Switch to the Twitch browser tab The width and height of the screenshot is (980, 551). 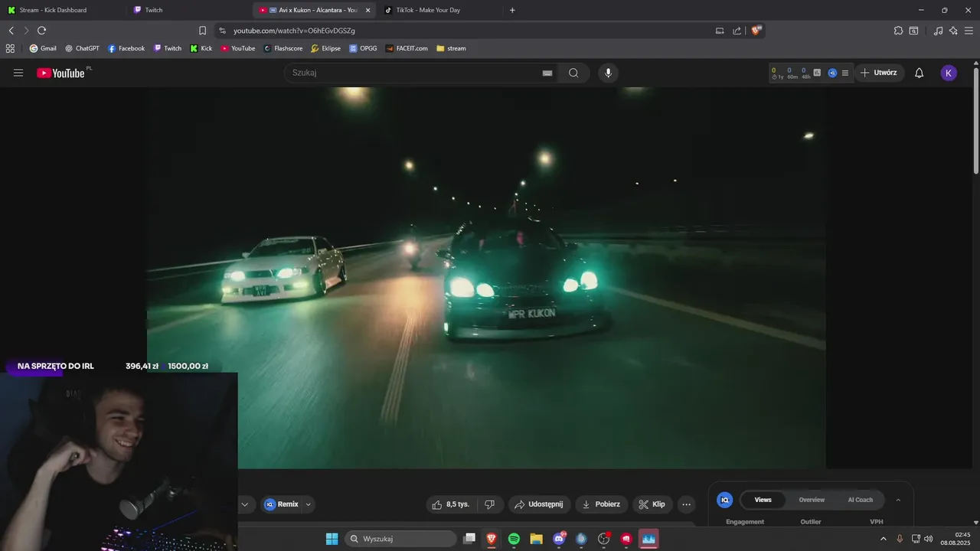(188, 10)
